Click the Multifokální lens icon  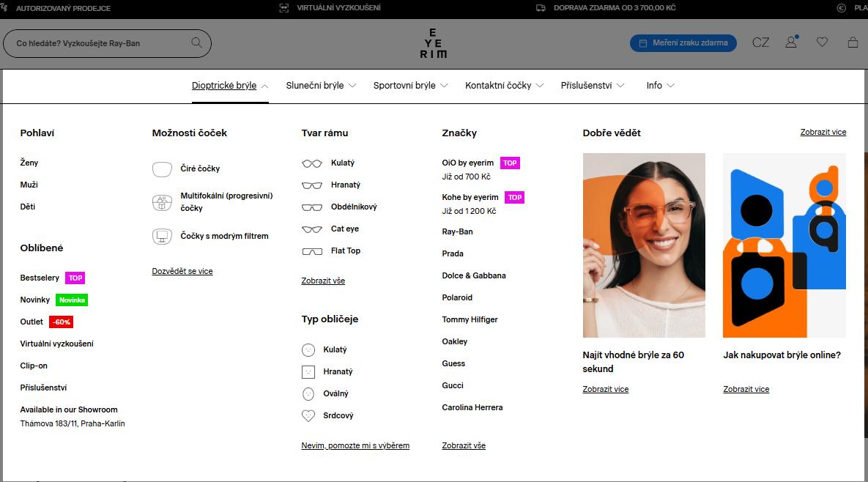click(162, 202)
